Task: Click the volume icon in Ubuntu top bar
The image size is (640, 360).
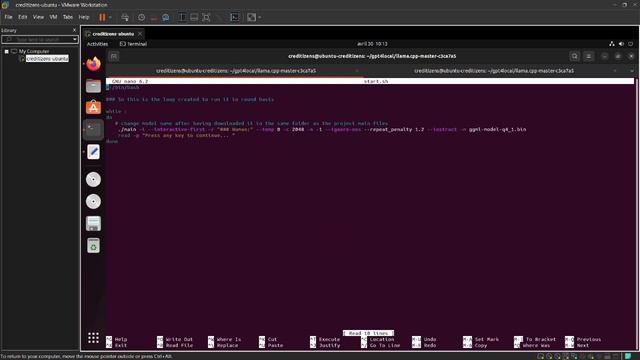Action: coord(621,44)
